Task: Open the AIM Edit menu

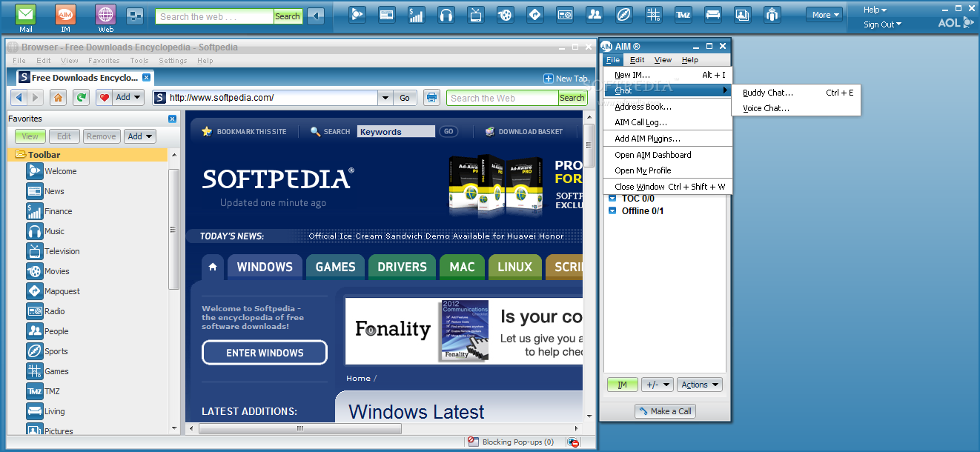Action: tap(637, 60)
